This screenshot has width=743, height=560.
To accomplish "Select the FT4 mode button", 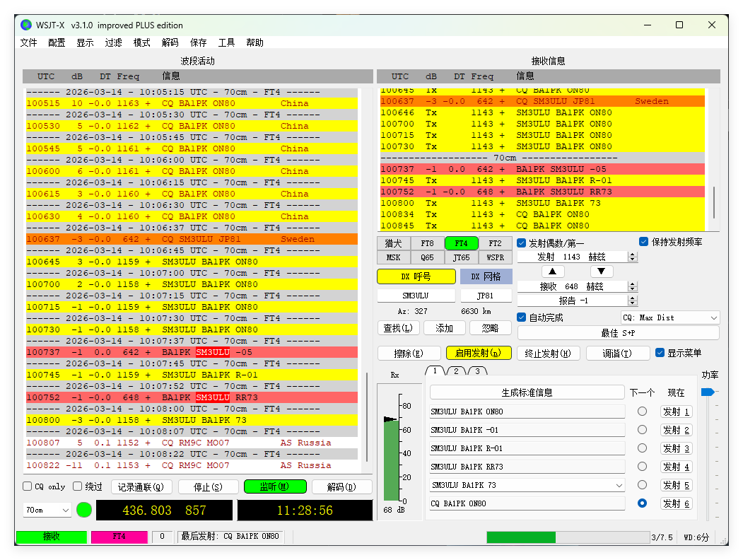I will click(461, 243).
